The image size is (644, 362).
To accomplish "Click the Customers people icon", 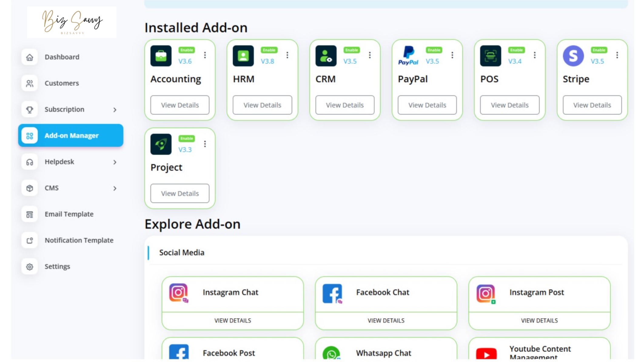I will point(29,83).
